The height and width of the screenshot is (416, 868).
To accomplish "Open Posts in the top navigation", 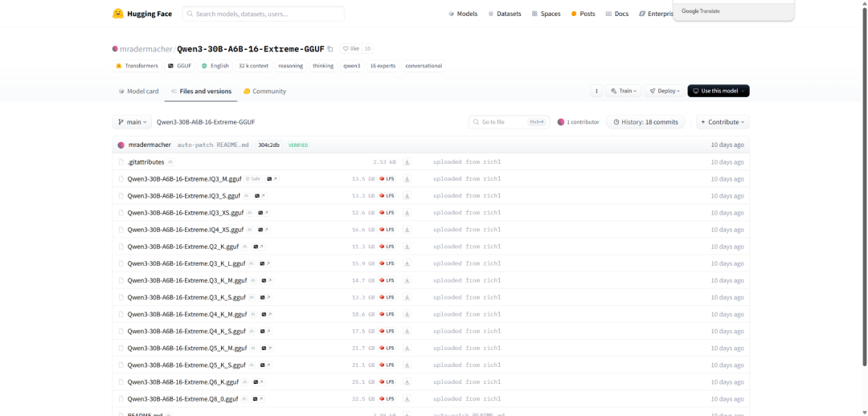I will pyautogui.click(x=583, y=14).
